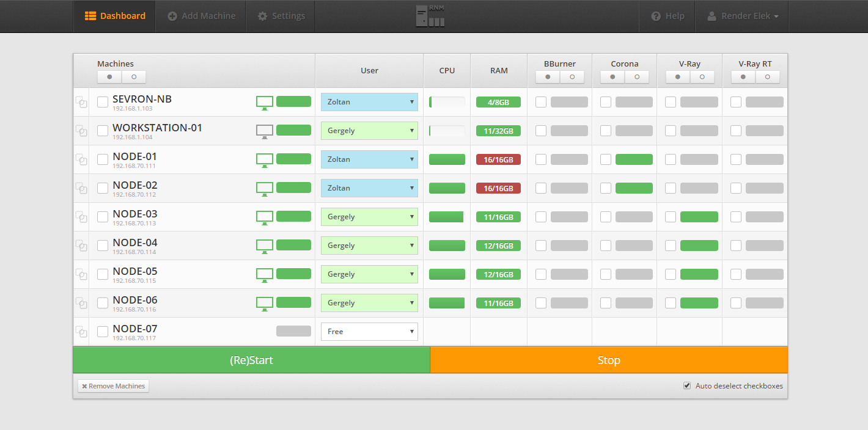
Task: Open the Render Elek account menu
Action: pos(742,16)
